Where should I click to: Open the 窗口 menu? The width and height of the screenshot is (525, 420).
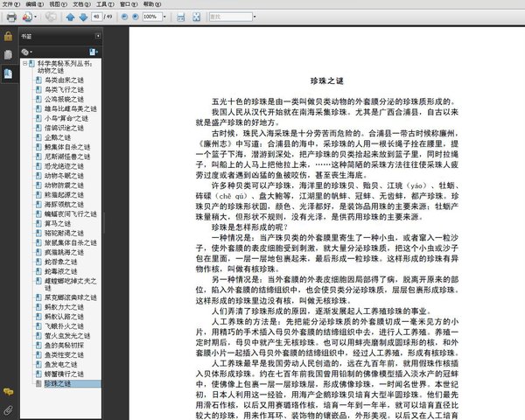129,4
